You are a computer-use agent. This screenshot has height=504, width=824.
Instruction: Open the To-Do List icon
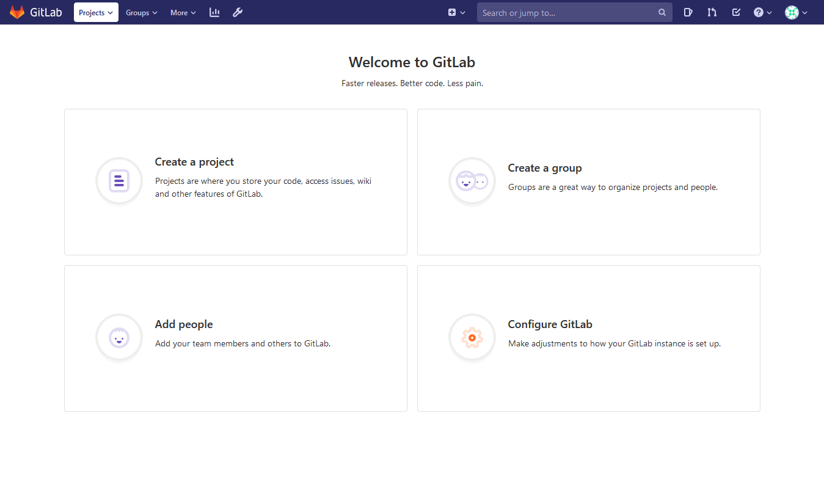tap(736, 12)
